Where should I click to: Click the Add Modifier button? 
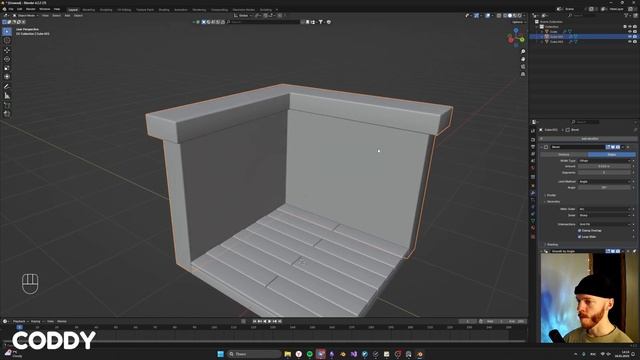pyautogui.click(x=588, y=139)
